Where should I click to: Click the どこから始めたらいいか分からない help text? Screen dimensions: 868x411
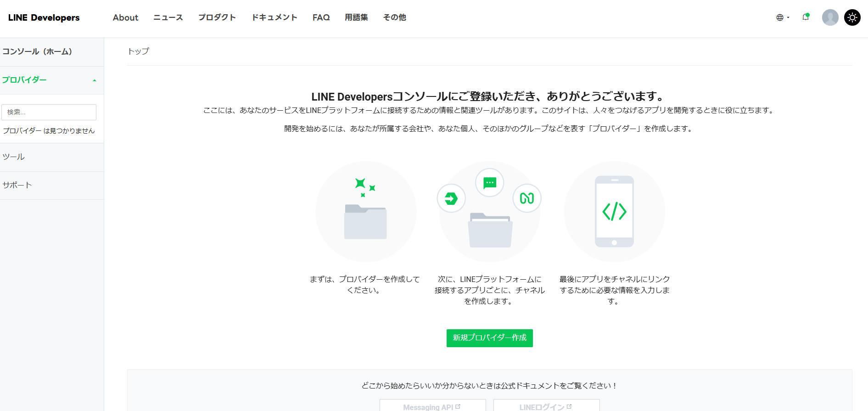coord(489,386)
